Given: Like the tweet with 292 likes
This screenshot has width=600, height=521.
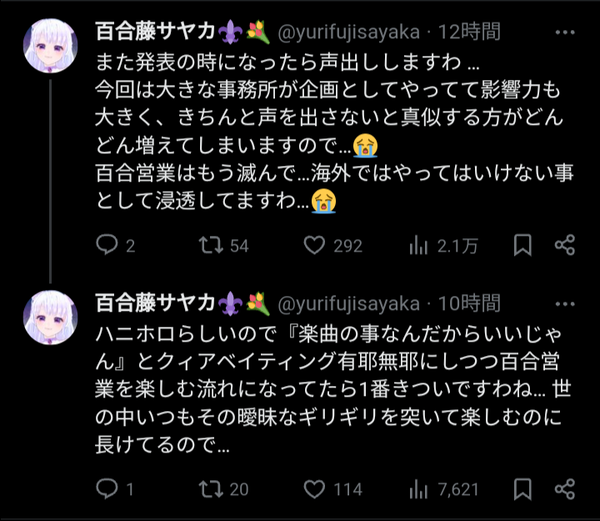Looking at the screenshot, I should 333,245.
